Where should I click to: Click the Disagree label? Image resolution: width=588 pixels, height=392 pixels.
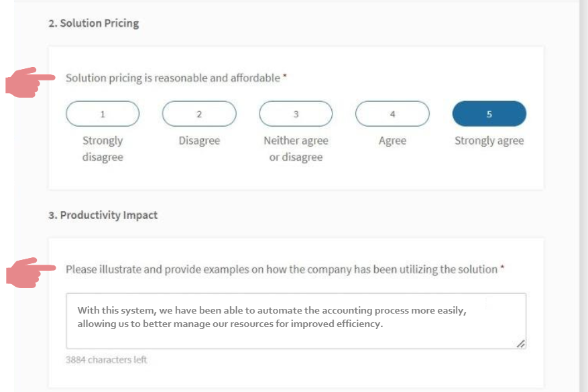199,141
